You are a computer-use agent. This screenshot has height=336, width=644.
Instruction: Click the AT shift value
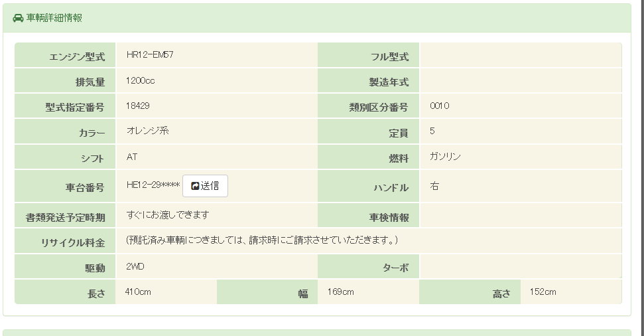(x=132, y=157)
